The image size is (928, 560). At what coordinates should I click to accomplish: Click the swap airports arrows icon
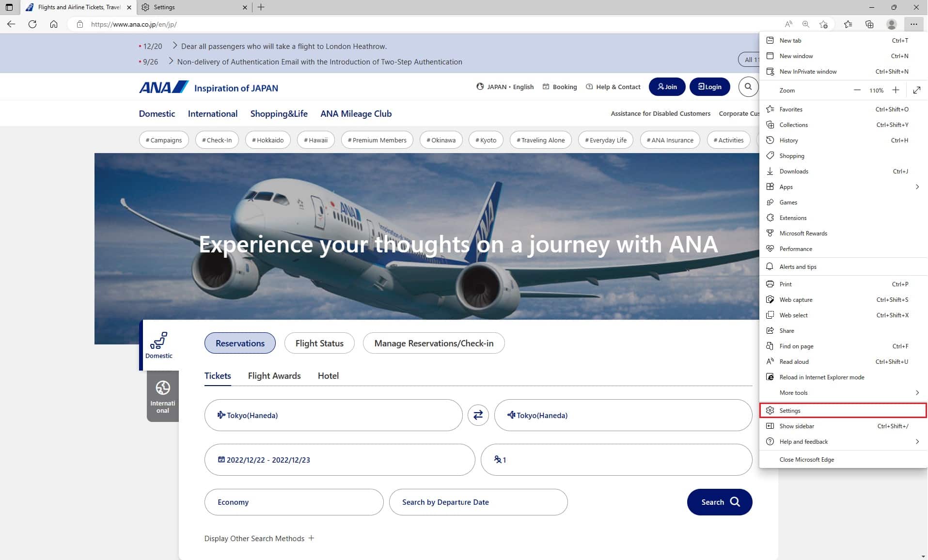(x=478, y=415)
